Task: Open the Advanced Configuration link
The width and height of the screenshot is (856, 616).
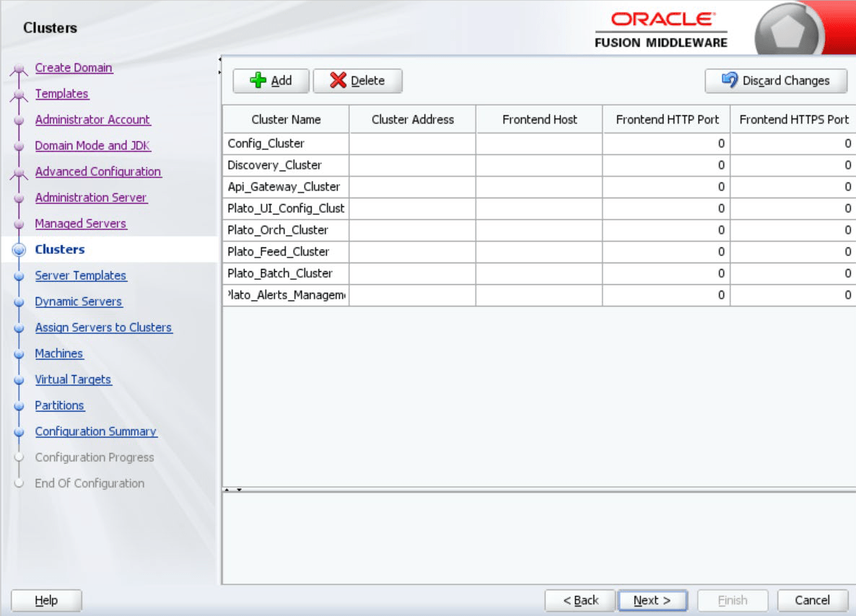Action: 97,172
